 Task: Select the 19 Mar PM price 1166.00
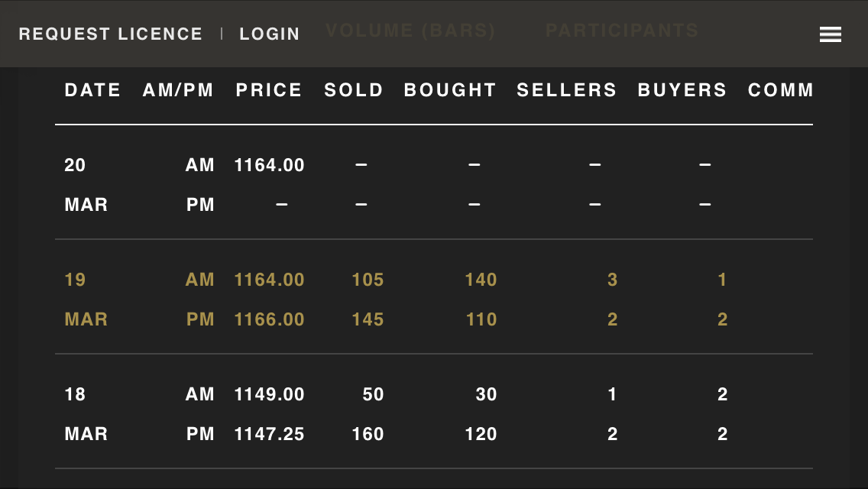pyautogui.click(x=269, y=319)
